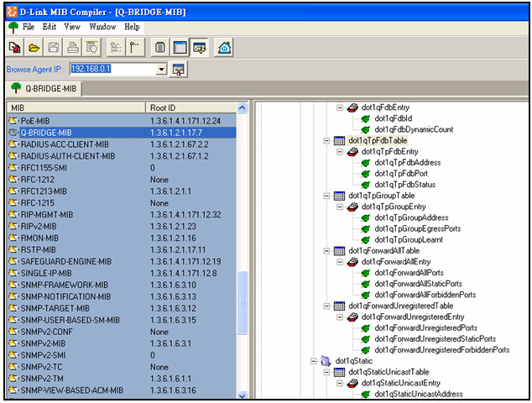Click the save disk toolbar icon
The height and width of the screenshot is (403, 532).
coord(54,48)
